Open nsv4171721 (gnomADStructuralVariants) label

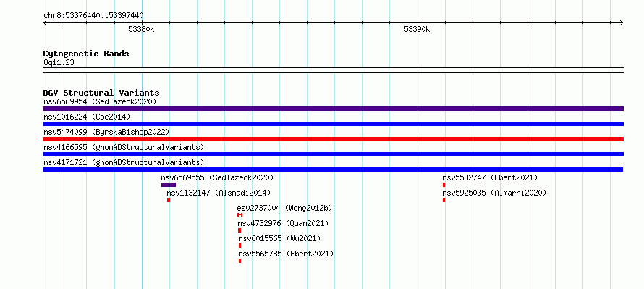124,162
